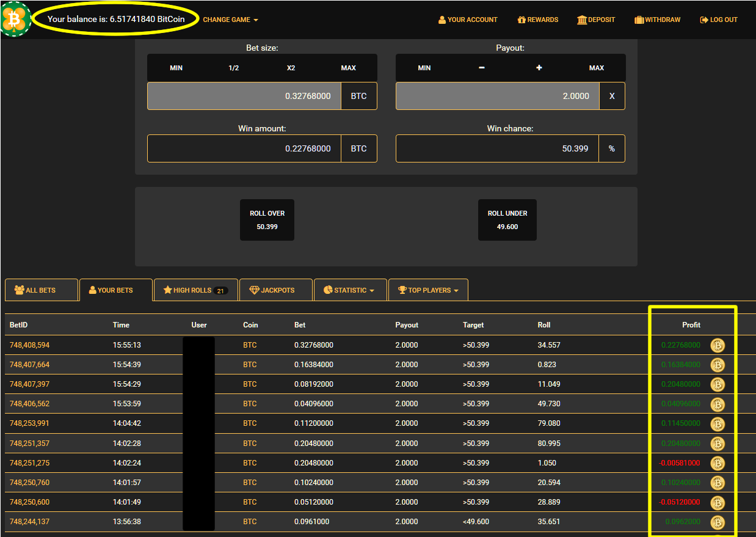Click the star icon on High Rolls tab
This screenshot has width=756, height=537.
coord(168,290)
